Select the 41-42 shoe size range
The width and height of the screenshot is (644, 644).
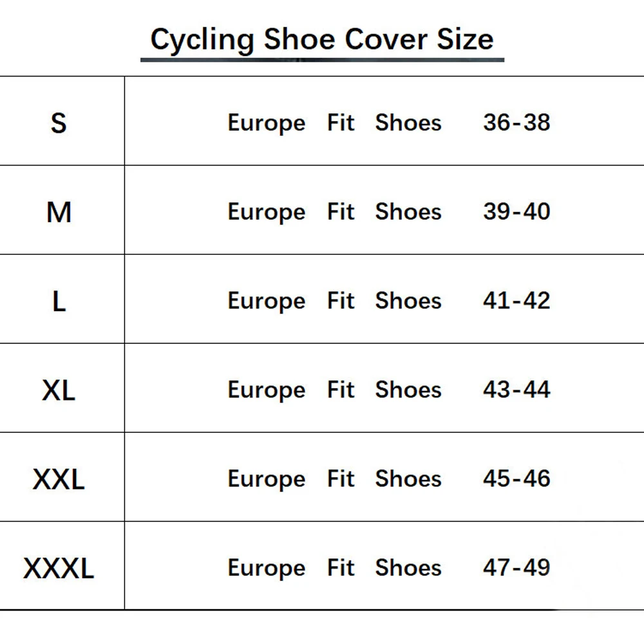point(516,301)
